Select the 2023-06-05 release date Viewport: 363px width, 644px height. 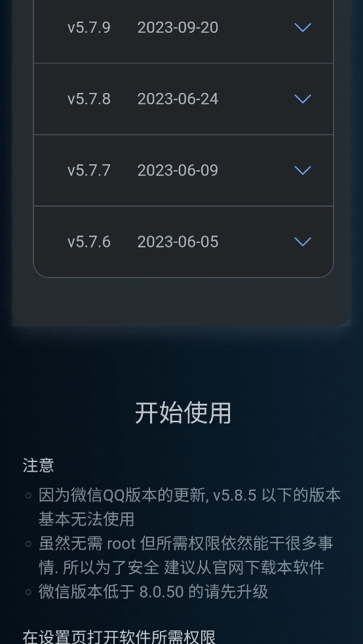[178, 242]
